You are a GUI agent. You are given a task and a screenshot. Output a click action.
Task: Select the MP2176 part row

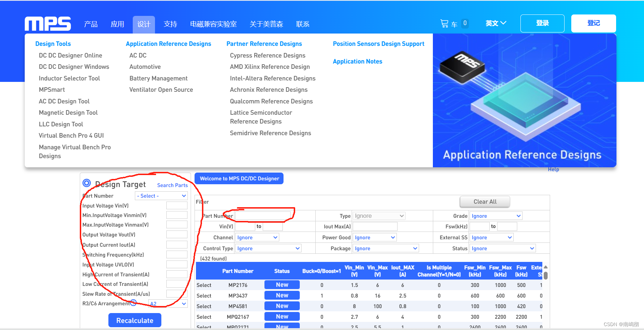coord(204,285)
